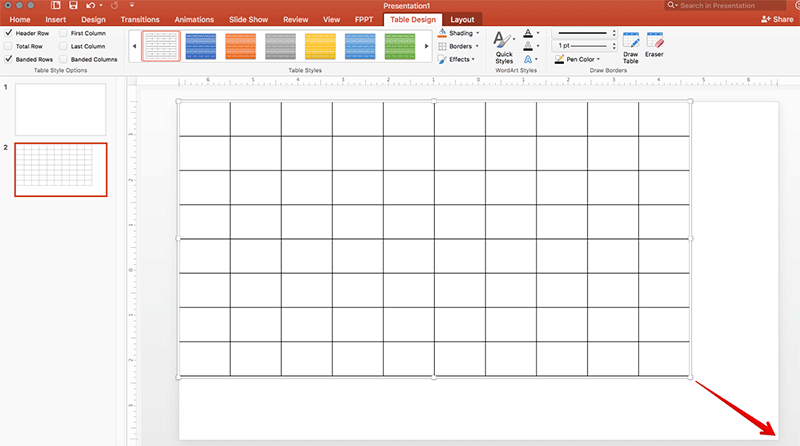Enable the Banded Columns checkbox
Viewport: 800px width, 446px height.
(64, 59)
